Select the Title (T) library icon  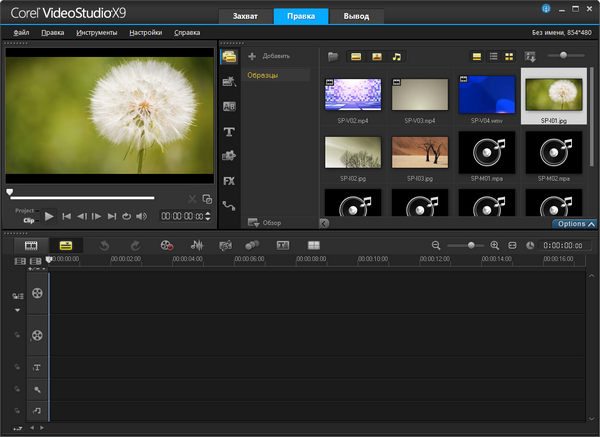coord(229,131)
